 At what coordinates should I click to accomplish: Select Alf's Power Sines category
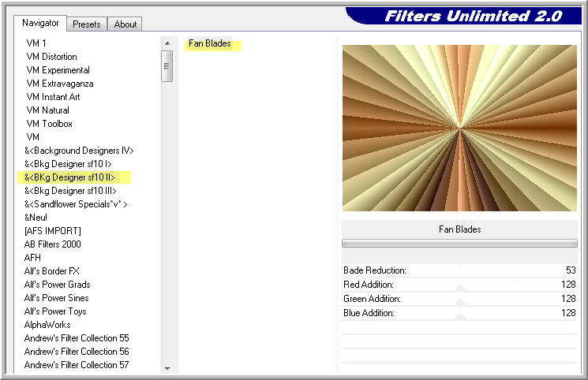pos(57,298)
